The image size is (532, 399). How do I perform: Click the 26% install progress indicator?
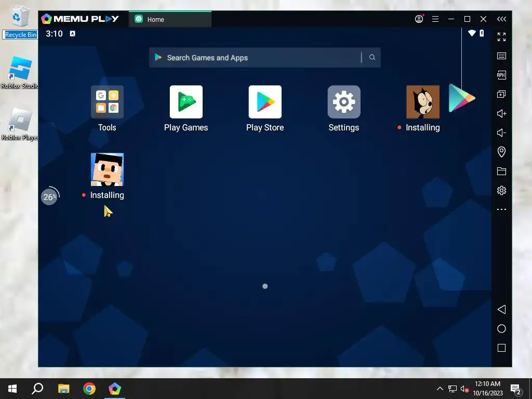coord(50,196)
